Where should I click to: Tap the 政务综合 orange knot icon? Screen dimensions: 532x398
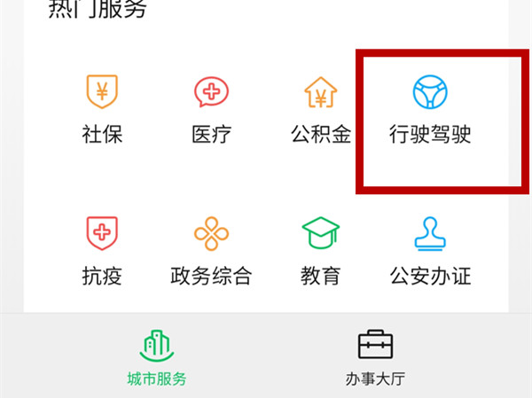(211, 233)
